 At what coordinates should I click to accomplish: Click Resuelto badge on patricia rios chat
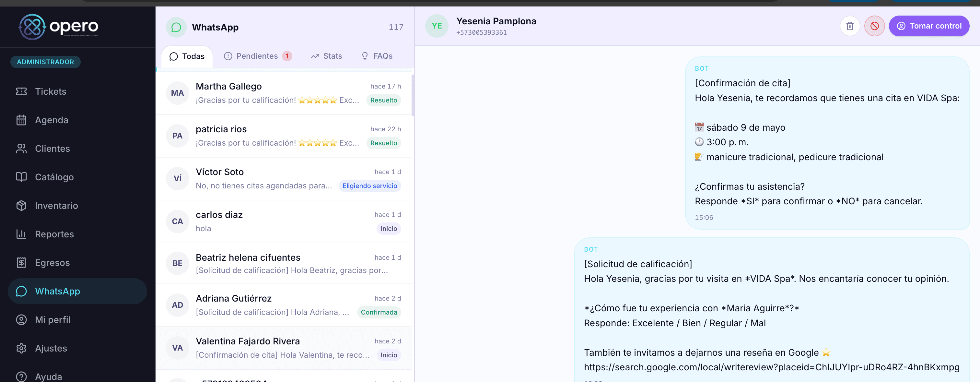coord(383,143)
